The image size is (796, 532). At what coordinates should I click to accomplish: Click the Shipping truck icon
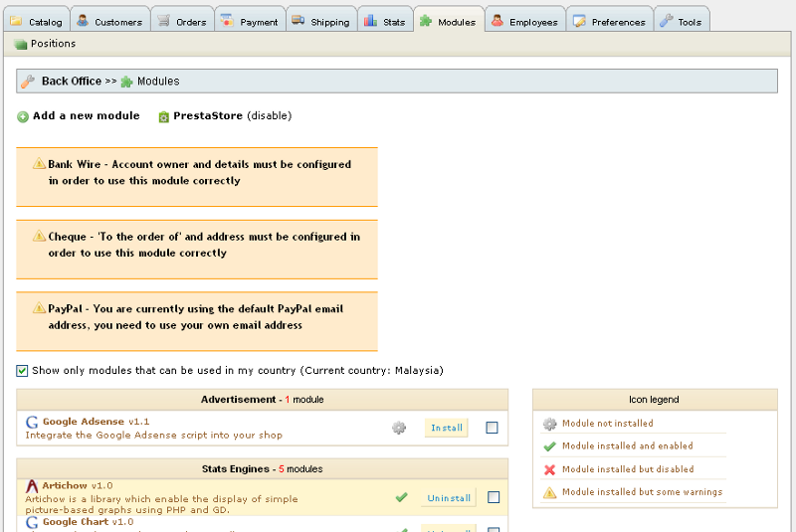[x=298, y=21]
